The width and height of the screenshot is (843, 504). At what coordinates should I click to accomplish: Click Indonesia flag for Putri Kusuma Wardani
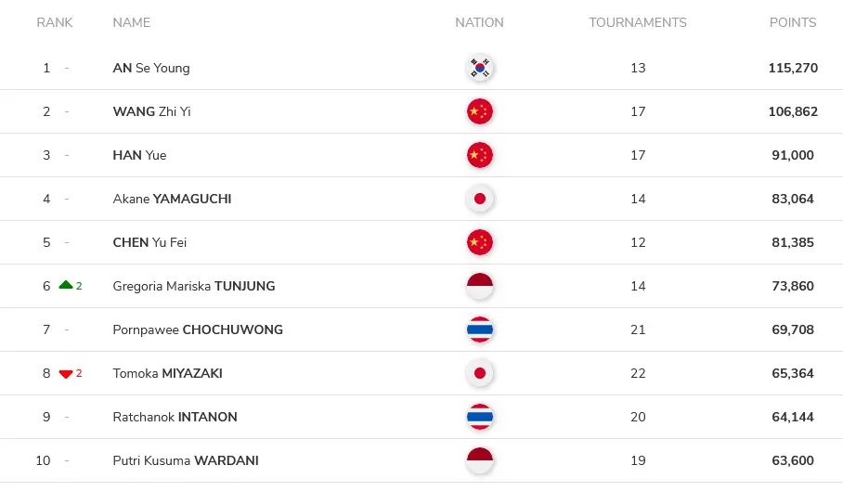480,460
